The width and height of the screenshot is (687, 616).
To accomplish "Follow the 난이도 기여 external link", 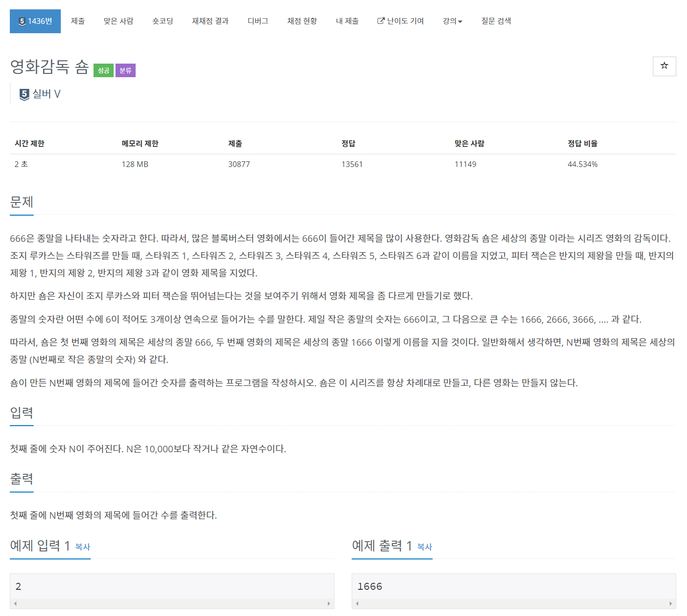I will pyautogui.click(x=401, y=21).
